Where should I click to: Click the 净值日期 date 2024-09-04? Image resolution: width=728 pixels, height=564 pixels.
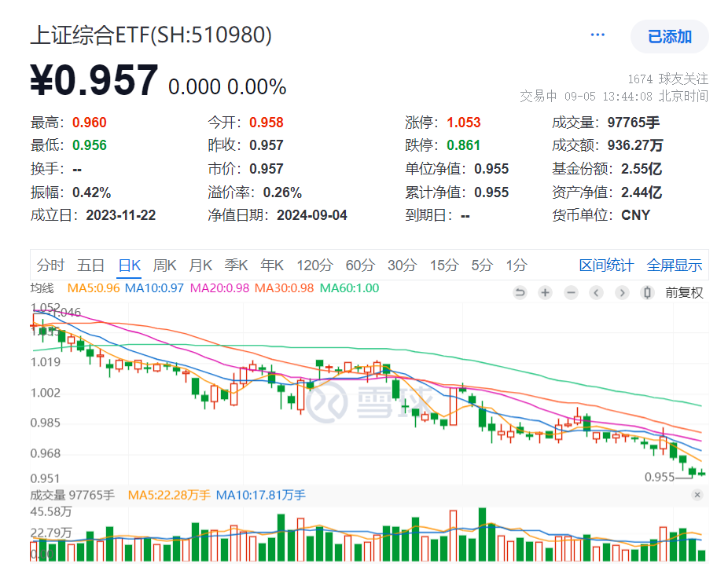coord(311,215)
